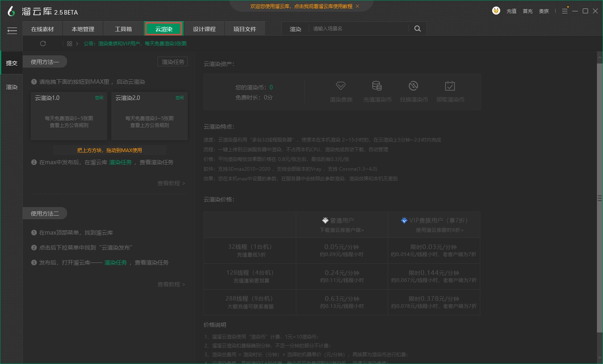The height and width of the screenshot is (364, 603).
Task: Select the 渲染 side tab
Action: point(12,87)
